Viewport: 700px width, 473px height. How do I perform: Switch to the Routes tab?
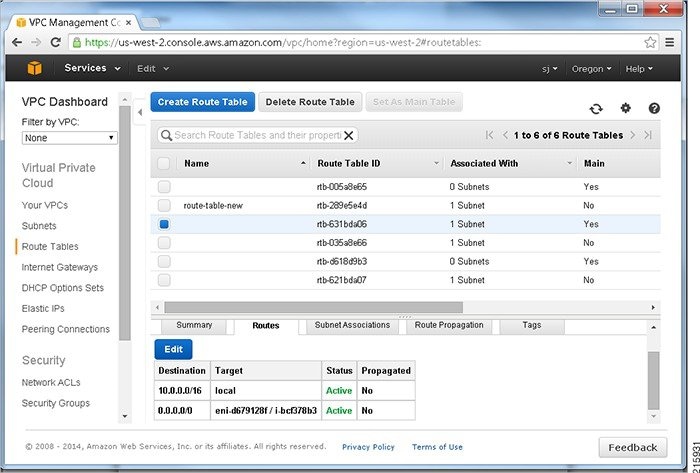266,326
